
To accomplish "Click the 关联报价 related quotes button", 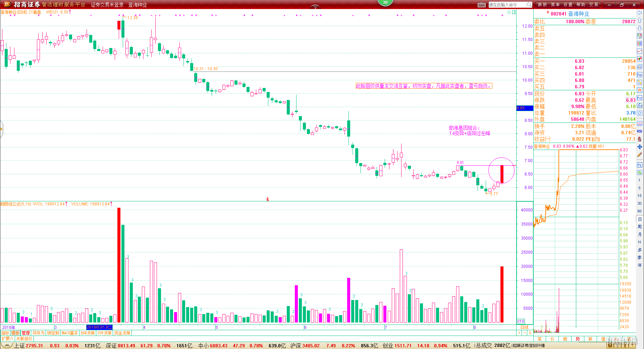I will tap(24, 339).
